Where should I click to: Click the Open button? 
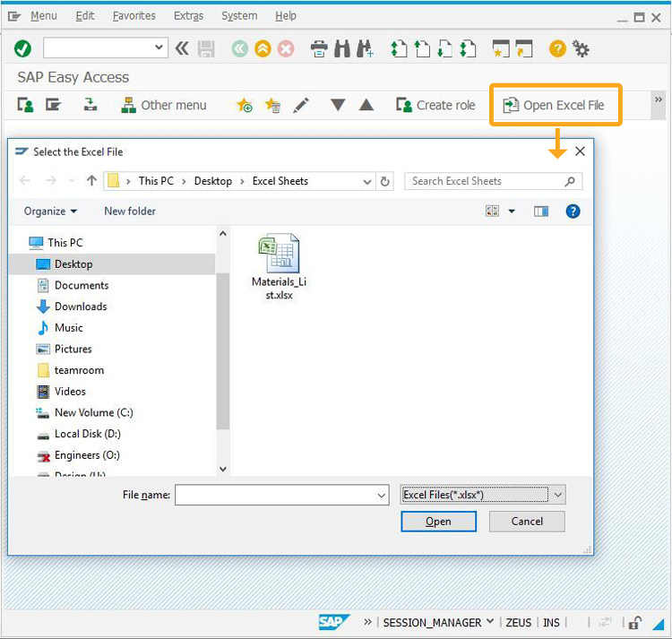point(438,521)
